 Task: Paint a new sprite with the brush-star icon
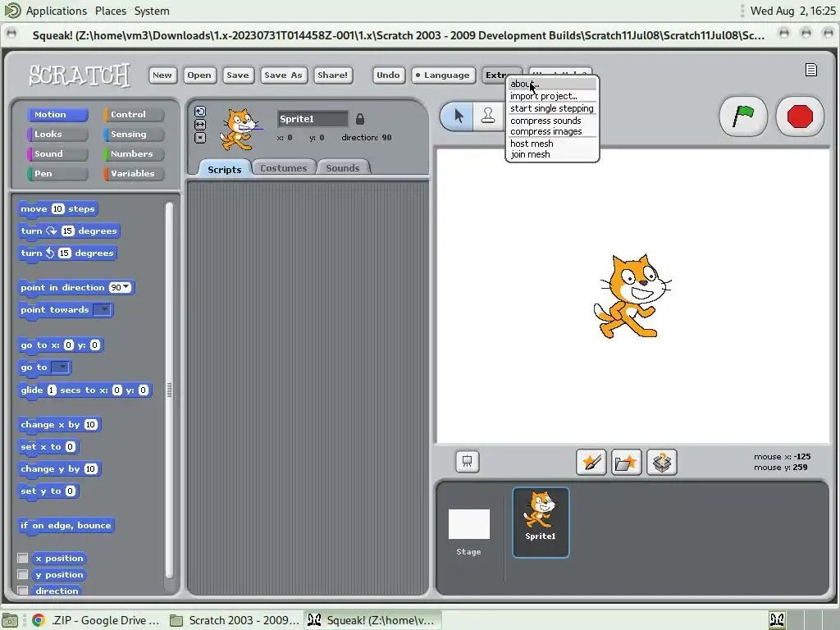pos(591,463)
